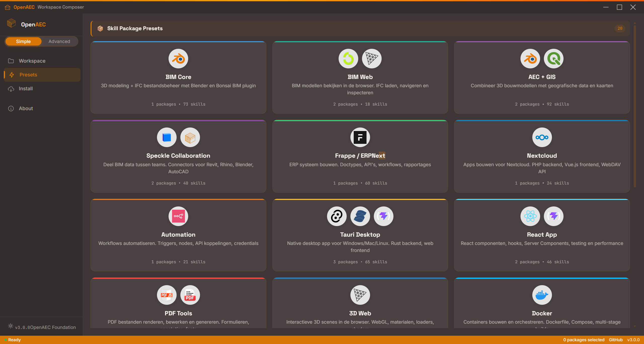The image size is (644, 344).
Task: Select the PDF Tools preset title
Action: pos(178,313)
